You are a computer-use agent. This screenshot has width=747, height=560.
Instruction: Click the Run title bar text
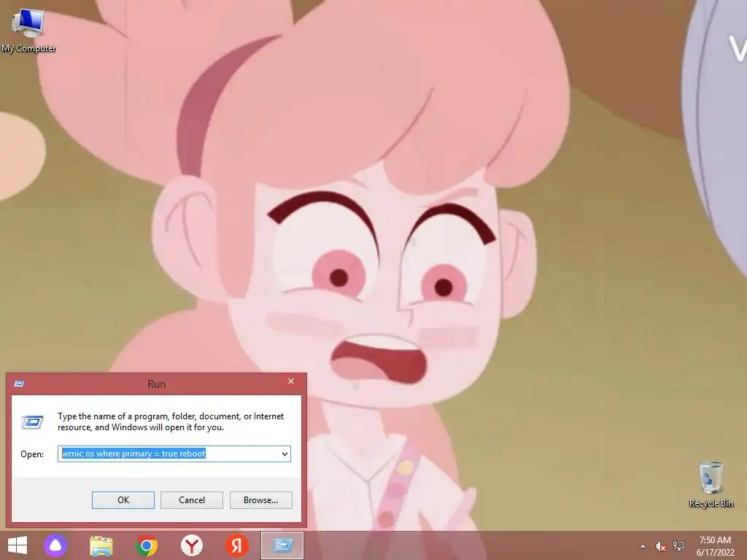156,384
